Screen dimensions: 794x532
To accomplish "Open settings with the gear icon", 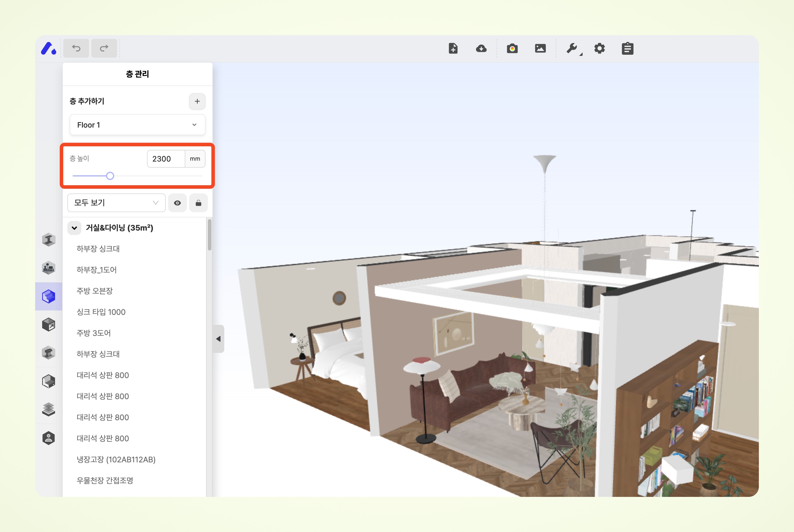I will tap(600, 49).
